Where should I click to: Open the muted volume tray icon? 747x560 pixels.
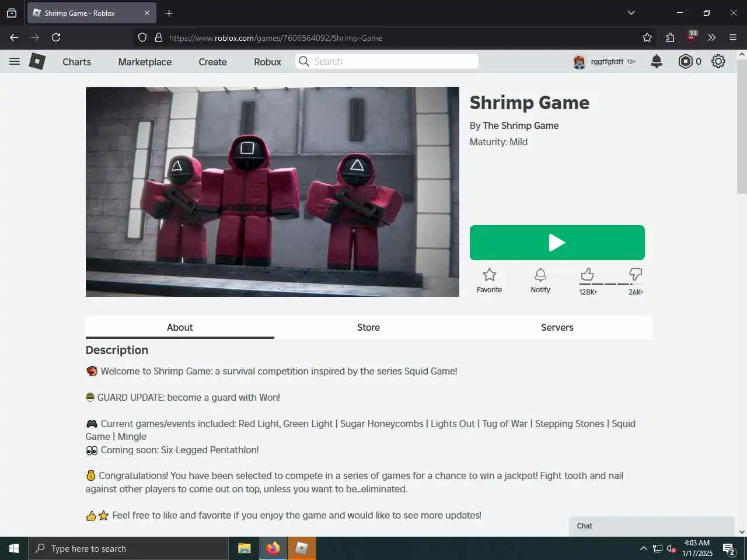tap(671, 549)
